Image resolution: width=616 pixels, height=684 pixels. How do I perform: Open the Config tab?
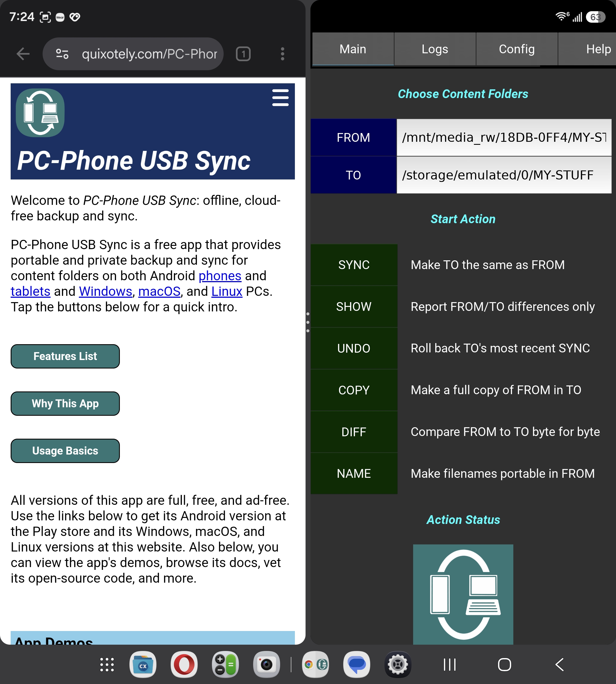coord(517,49)
